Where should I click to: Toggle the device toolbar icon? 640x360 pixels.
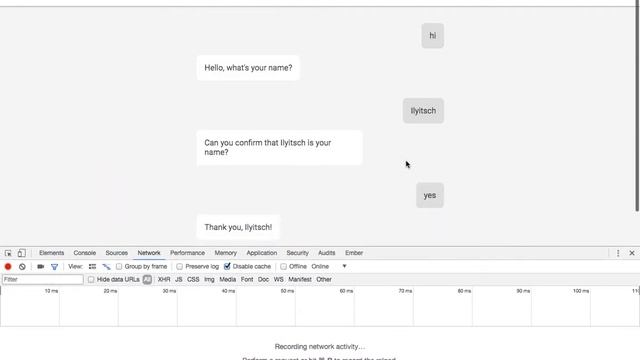(22, 253)
